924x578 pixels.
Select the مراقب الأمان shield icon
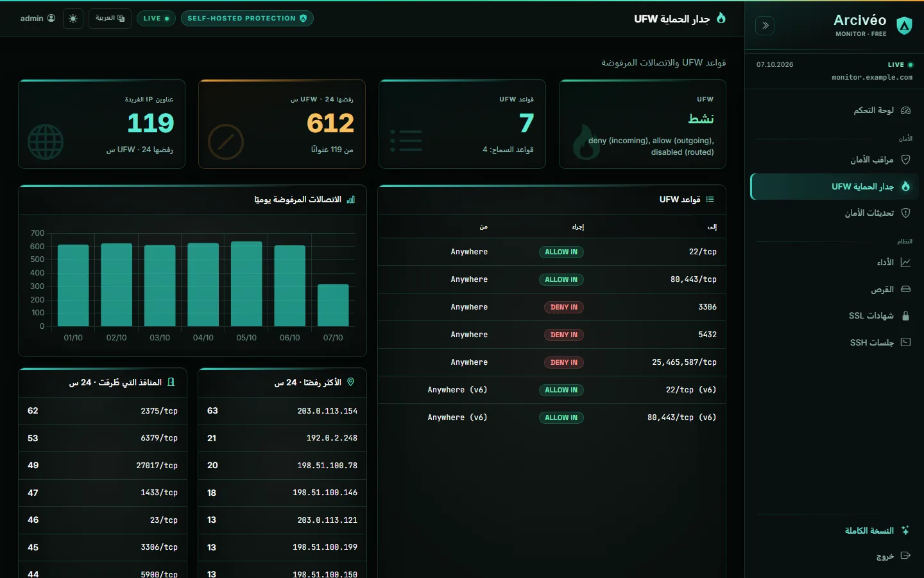click(x=905, y=159)
